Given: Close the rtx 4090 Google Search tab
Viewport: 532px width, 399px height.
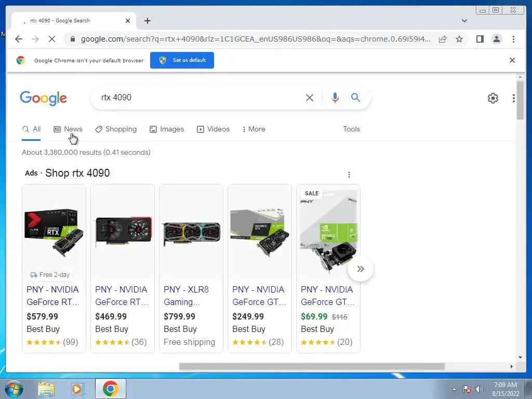Looking at the screenshot, I should pos(128,21).
